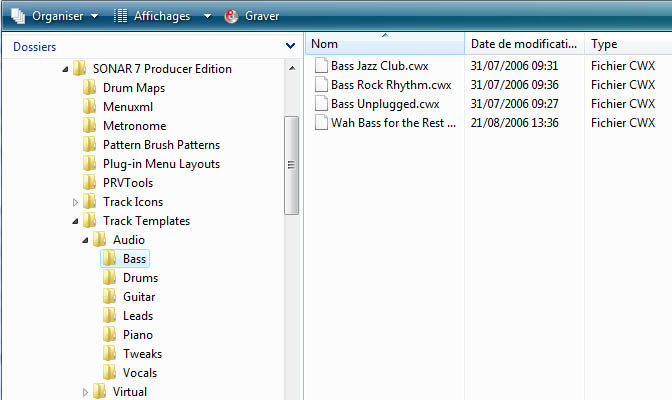Collapse the Audio folder
The image size is (672, 400).
[85, 241]
